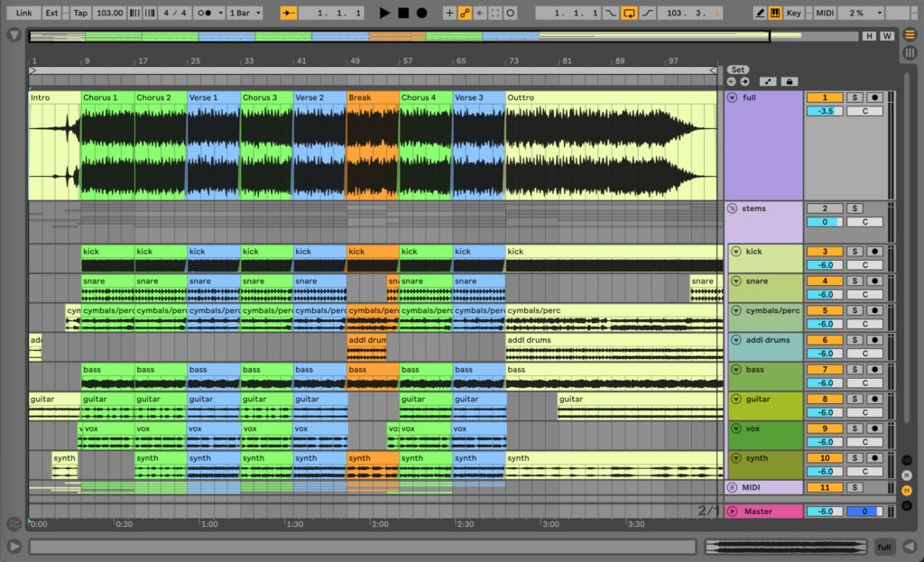
Task: Jump to previous locator arrow
Action: [x=731, y=82]
